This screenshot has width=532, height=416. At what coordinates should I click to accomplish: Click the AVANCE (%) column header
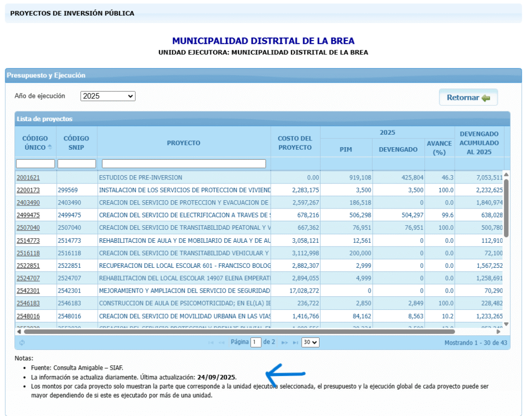(x=440, y=148)
